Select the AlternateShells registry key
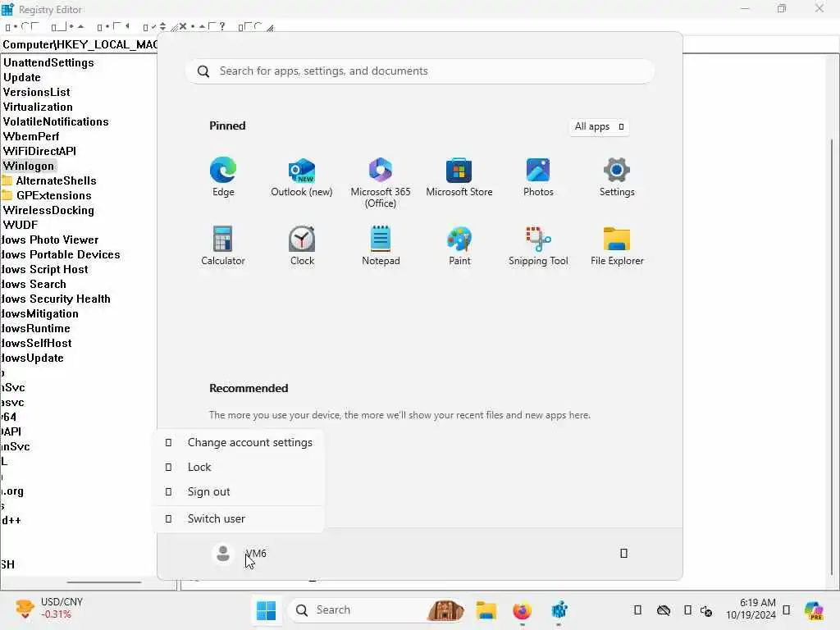 tap(56, 180)
